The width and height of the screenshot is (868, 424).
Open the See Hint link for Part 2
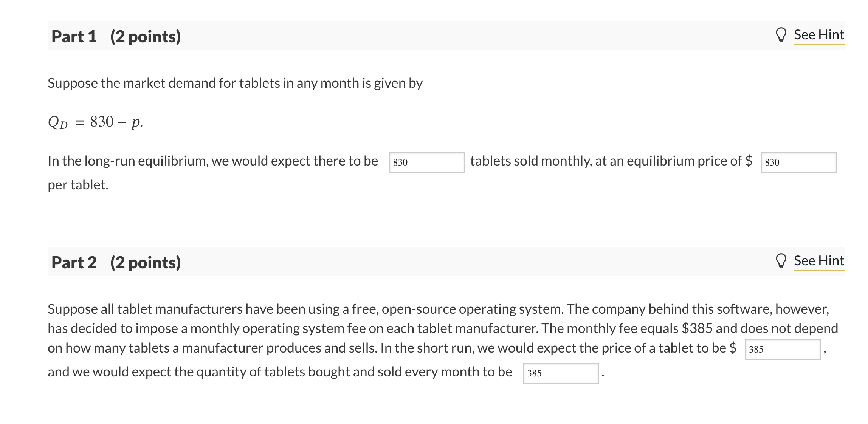pyautogui.click(x=819, y=261)
